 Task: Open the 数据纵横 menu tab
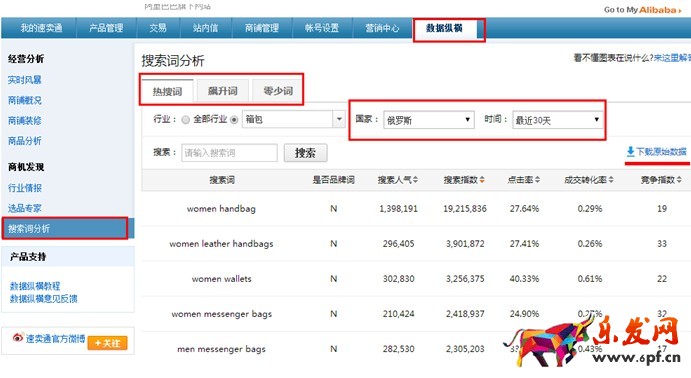(x=445, y=29)
